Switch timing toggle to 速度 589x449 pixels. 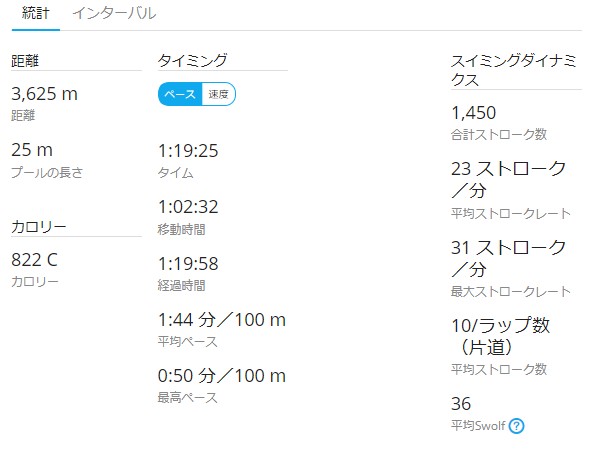[219, 94]
